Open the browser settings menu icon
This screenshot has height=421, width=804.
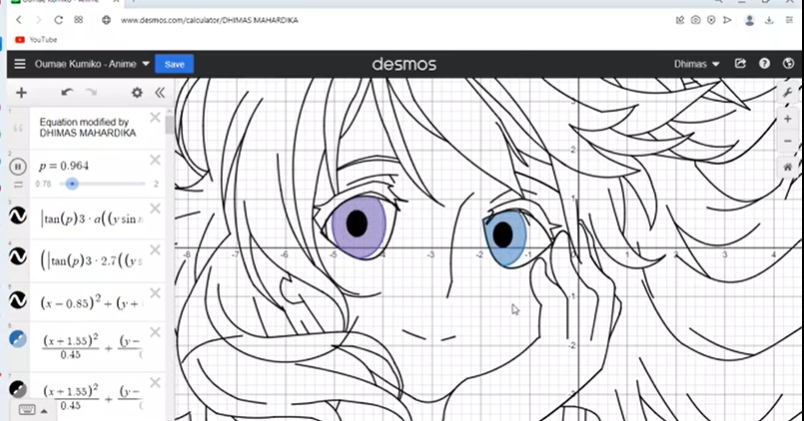click(789, 20)
